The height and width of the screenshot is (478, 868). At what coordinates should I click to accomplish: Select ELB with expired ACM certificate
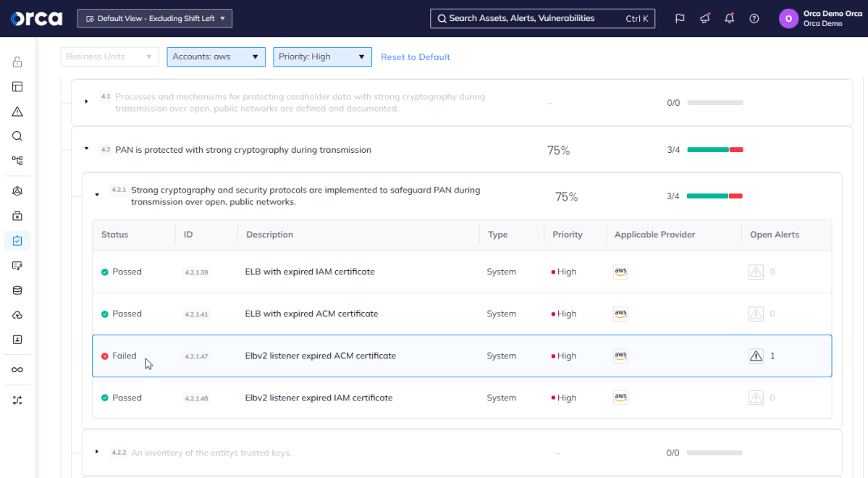pos(312,314)
